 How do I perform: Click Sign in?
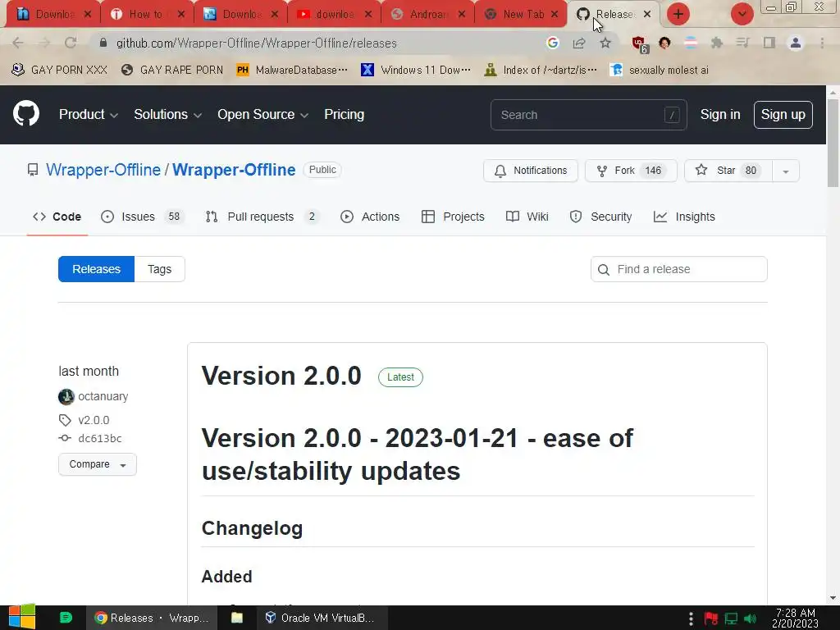[x=720, y=114]
